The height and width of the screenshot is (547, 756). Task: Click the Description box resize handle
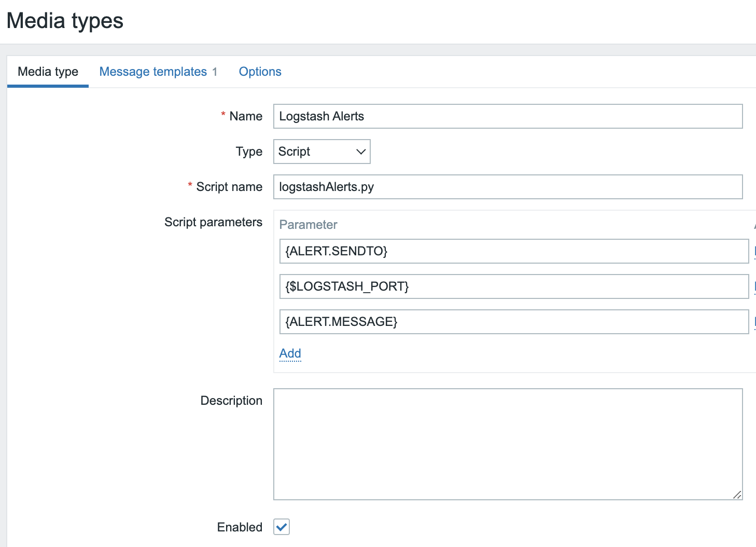tap(737, 495)
